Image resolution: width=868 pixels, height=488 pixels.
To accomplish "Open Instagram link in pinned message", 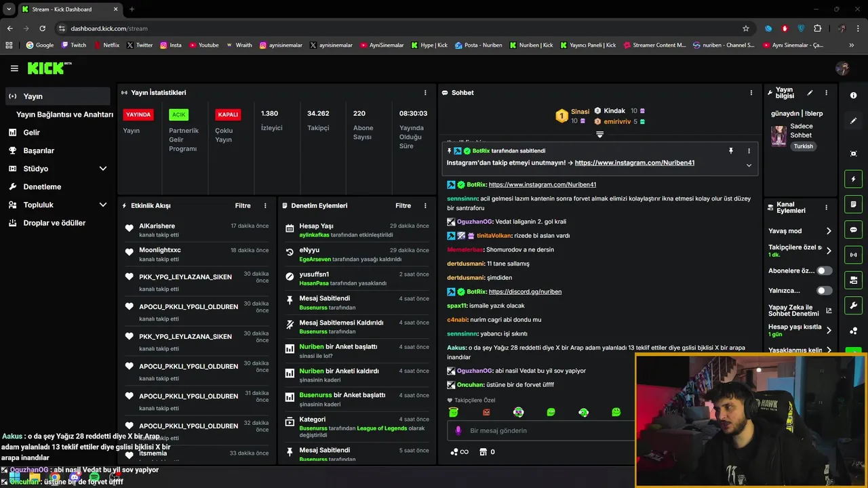I will coord(634,163).
